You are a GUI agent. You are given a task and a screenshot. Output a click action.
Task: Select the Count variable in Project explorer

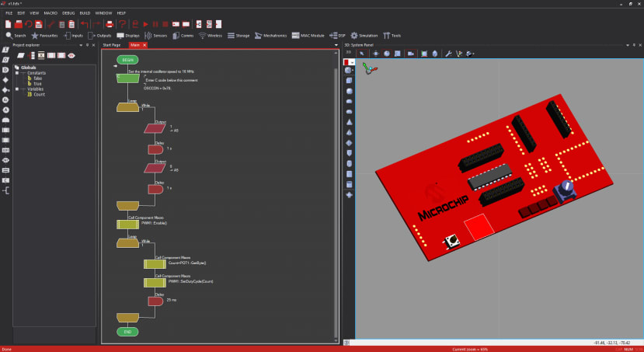click(x=39, y=94)
